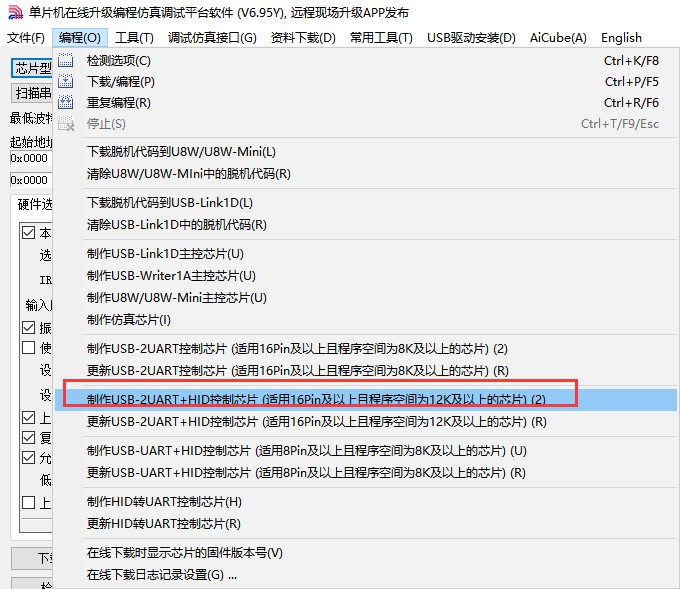Open the USB驱动安装(D) menu
The height and width of the screenshot is (589, 680).
tap(471, 38)
